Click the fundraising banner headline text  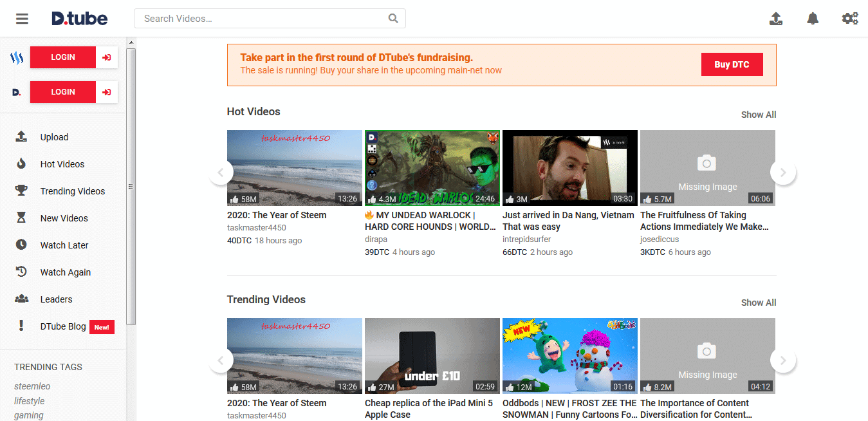coord(356,57)
